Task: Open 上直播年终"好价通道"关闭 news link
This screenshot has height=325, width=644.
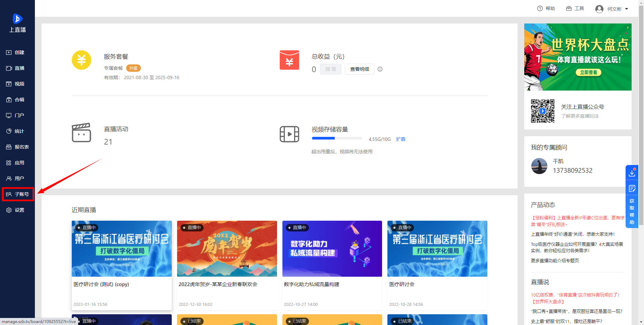Action: tap(573, 234)
